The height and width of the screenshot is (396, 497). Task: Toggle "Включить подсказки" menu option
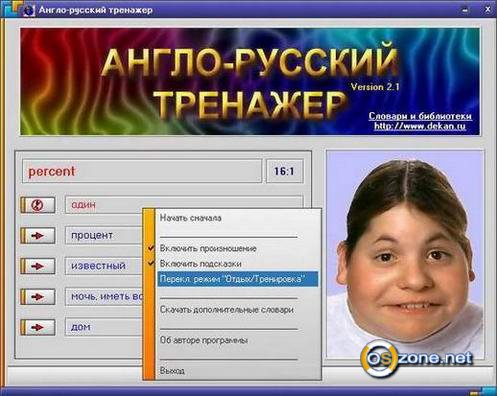tap(237, 264)
